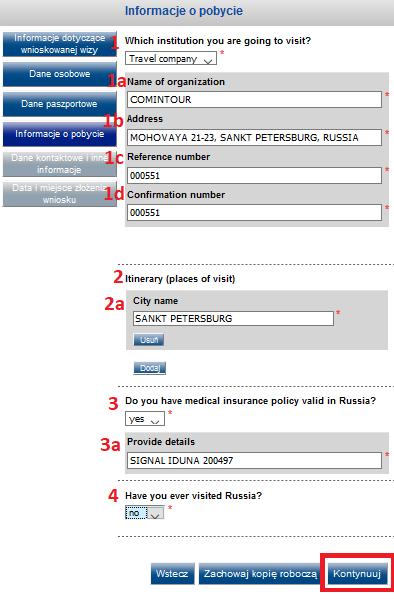This screenshot has width=394, height=605.
Task: Go to Data i miejsce złożenia wniosku
Action: coord(59,194)
